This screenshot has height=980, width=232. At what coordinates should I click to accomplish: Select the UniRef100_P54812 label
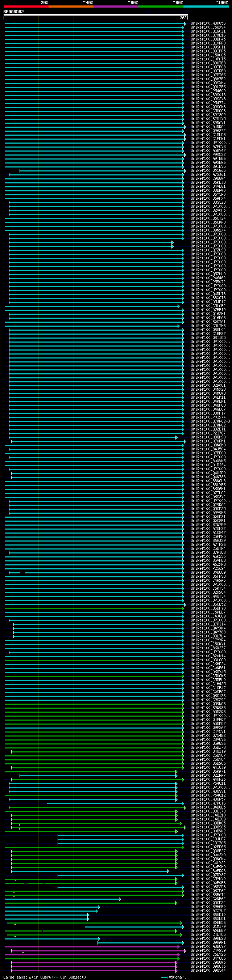(208, 795)
